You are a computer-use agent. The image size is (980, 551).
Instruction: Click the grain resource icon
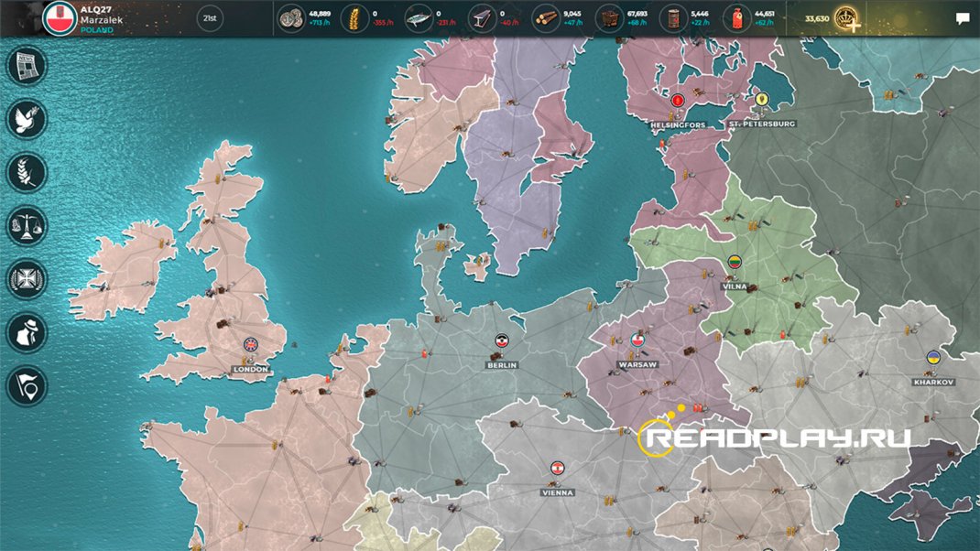(354, 18)
